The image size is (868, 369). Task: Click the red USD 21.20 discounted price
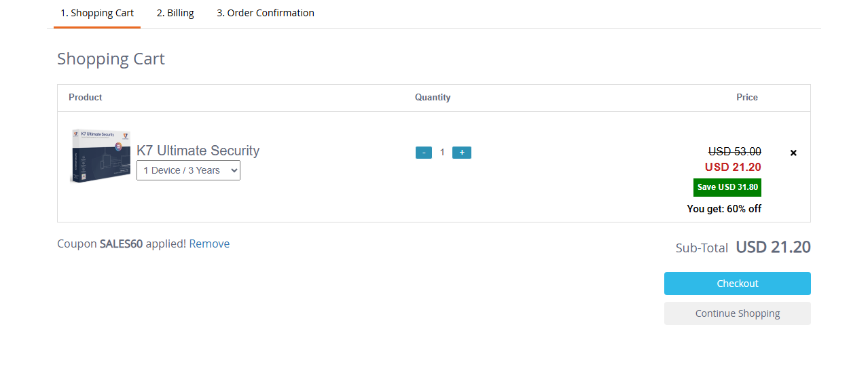733,167
